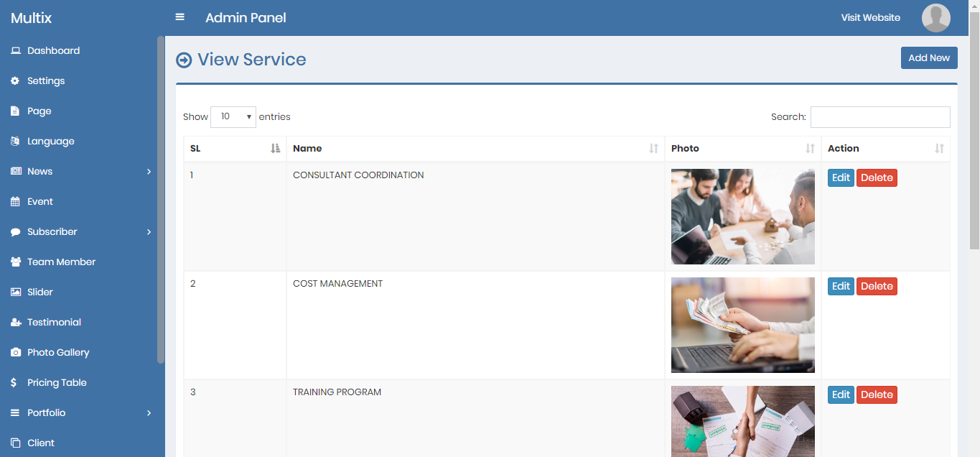Toggle sorting on the Photo column

pos(742,149)
